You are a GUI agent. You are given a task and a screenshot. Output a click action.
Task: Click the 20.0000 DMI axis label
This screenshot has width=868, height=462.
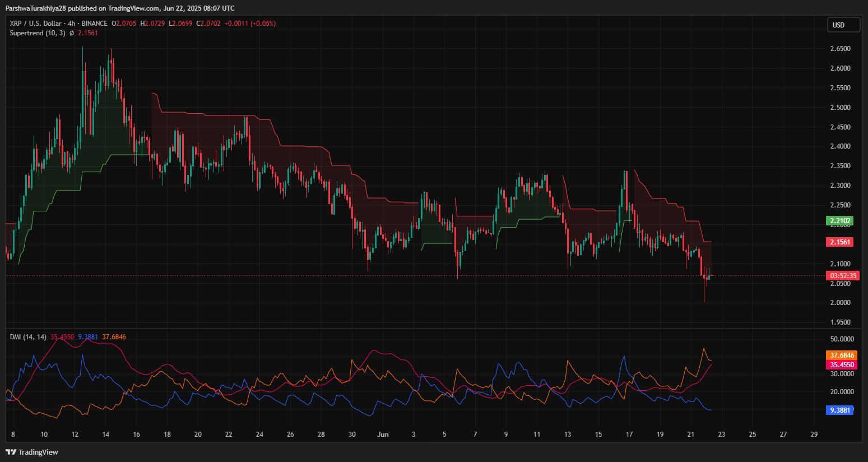pos(842,392)
